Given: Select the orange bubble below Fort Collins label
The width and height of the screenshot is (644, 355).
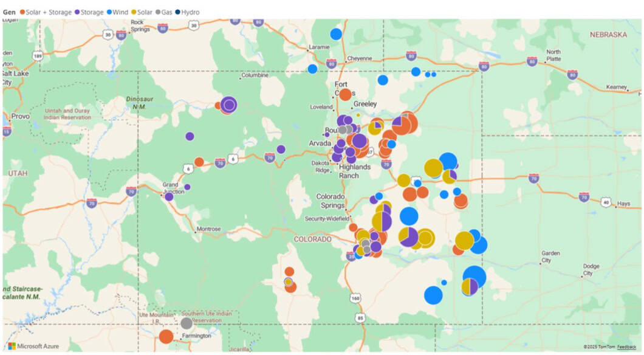Looking at the screenshot, I should click(x=345, y=94).
